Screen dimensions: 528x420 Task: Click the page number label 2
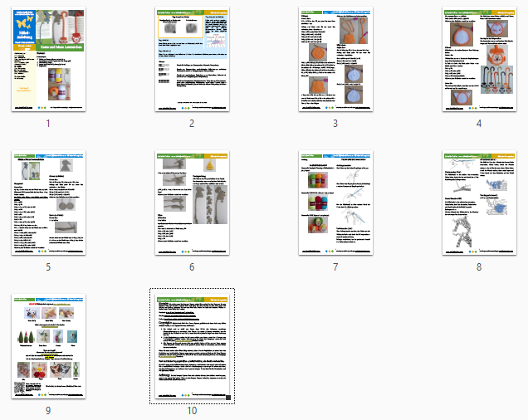tap(192, 124)
